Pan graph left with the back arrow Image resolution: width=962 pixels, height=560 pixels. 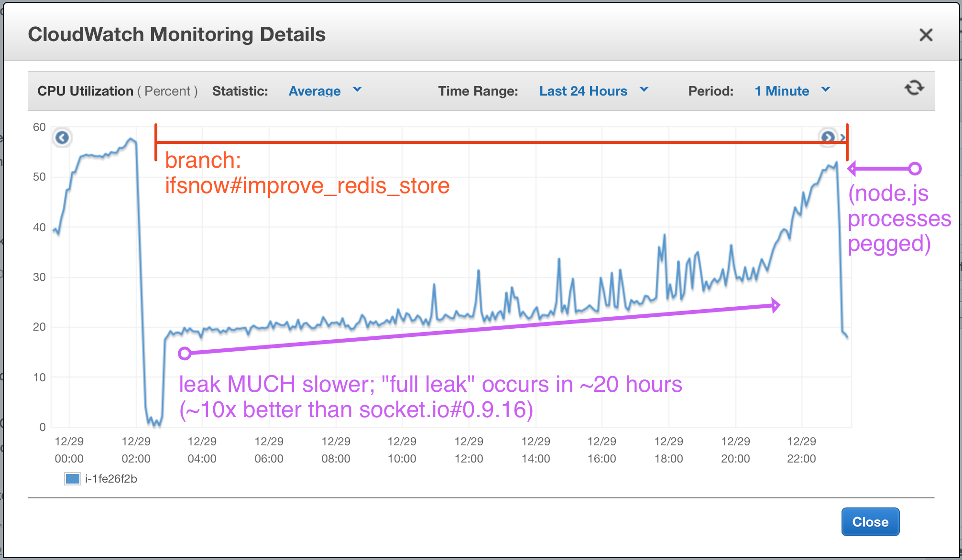62,138
